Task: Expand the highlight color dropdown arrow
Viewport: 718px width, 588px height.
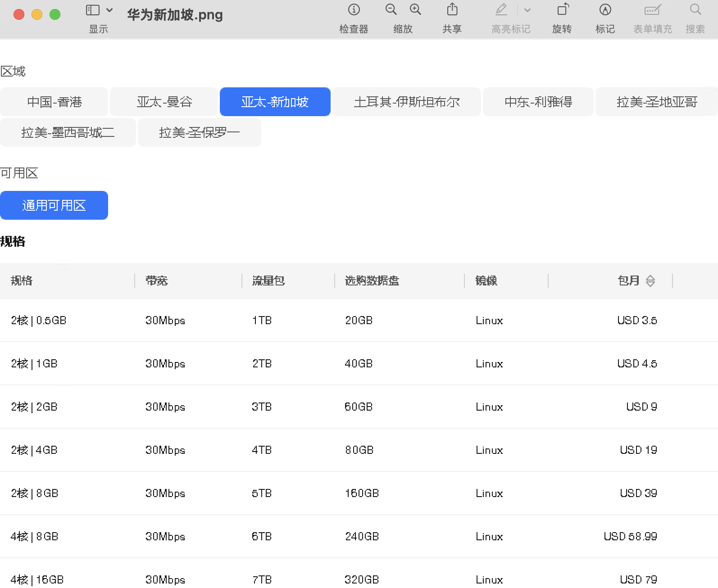Action: pos(527,10)
